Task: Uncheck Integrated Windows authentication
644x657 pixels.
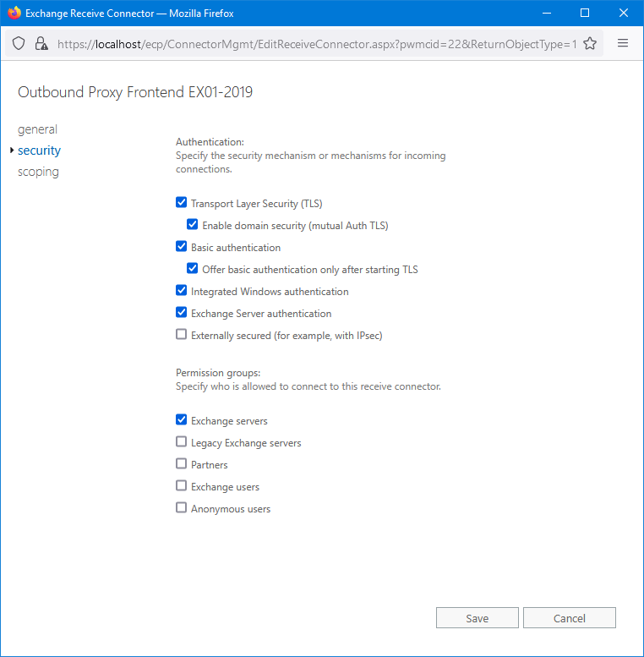Action: (181, 291)
